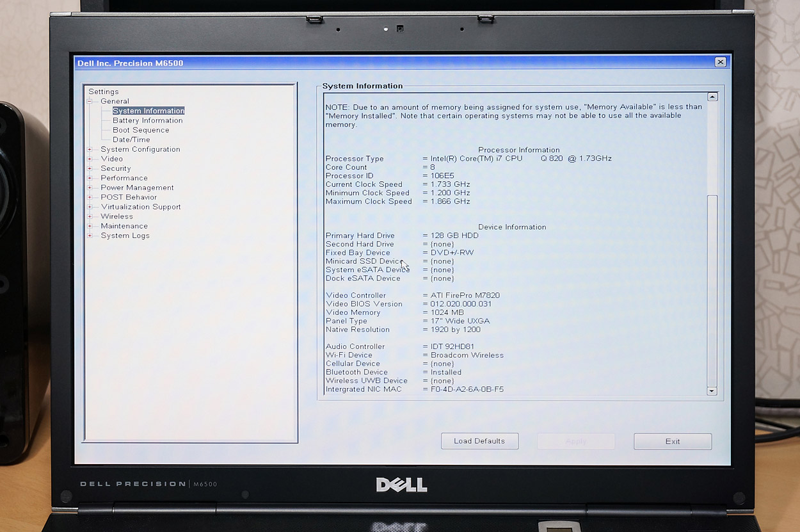The height and width of the screenshot is (532, 800).
Task: Select POST Behavior label
Action: pos(129,197)
